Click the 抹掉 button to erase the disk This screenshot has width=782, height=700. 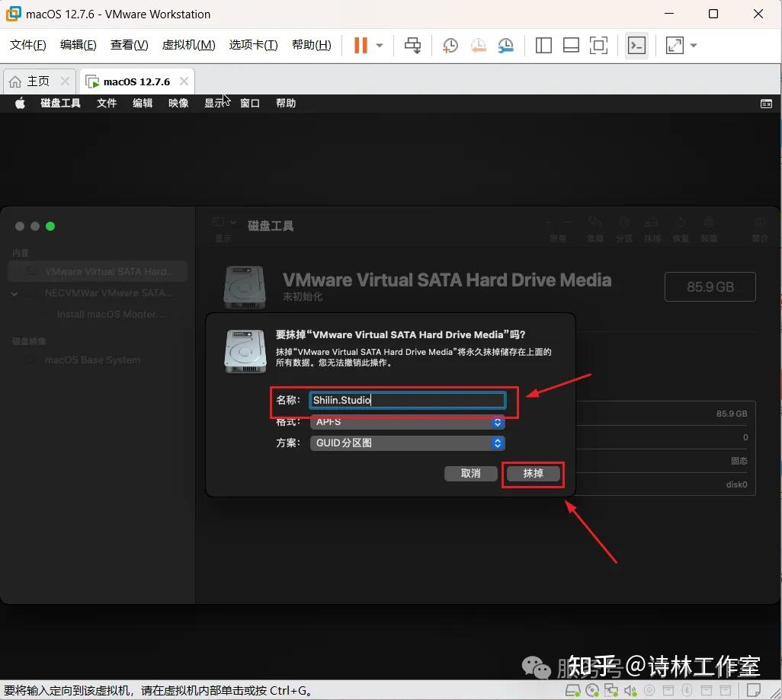point(533,474)
